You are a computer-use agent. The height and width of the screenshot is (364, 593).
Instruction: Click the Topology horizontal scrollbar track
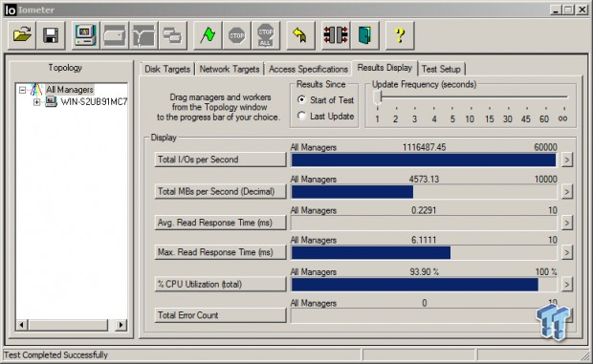click(71, 325)
